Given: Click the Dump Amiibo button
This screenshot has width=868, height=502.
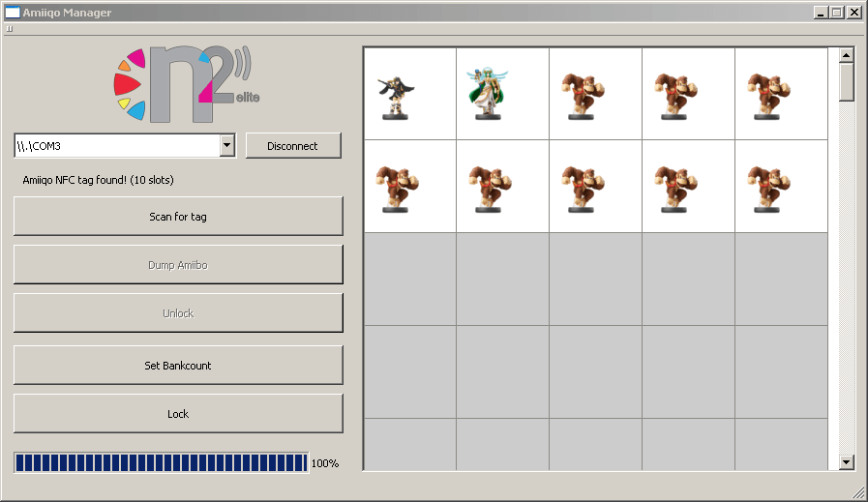Looking at the screenshot, I should [178, 265].
